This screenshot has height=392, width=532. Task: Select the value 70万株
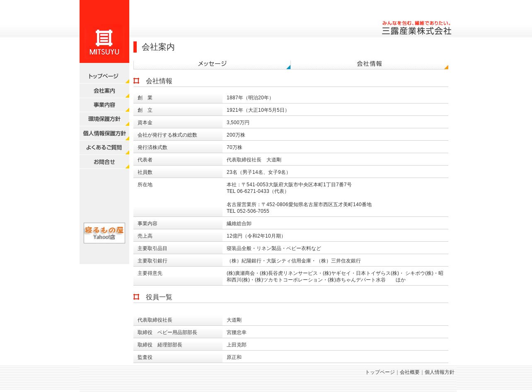(x=235, y=147)
